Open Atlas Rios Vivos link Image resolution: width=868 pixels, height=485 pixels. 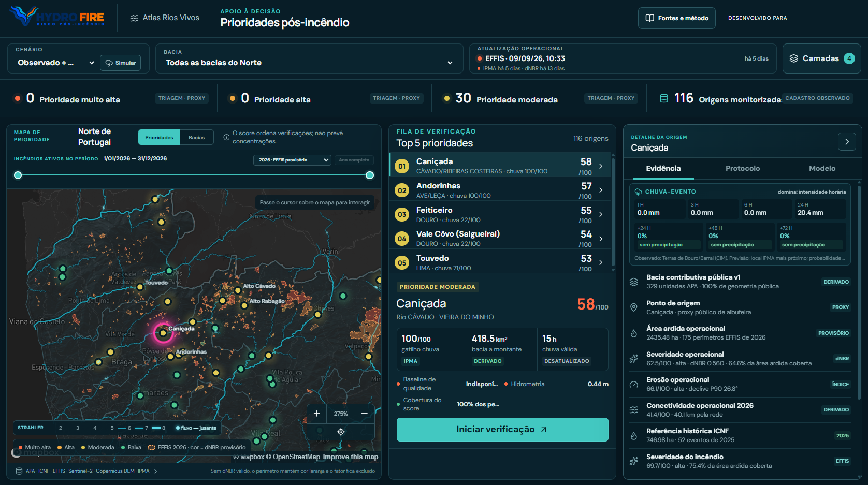165,18
